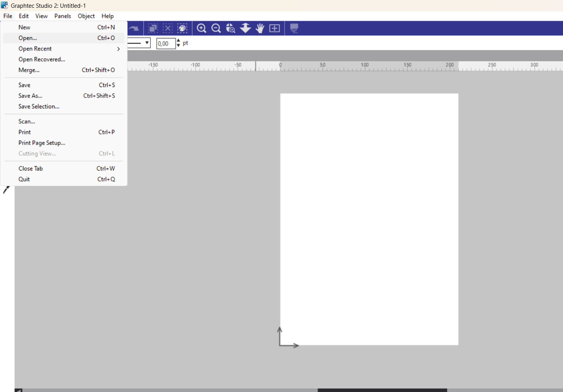Zoom in using the magnifier plus icon

[201, 28]
